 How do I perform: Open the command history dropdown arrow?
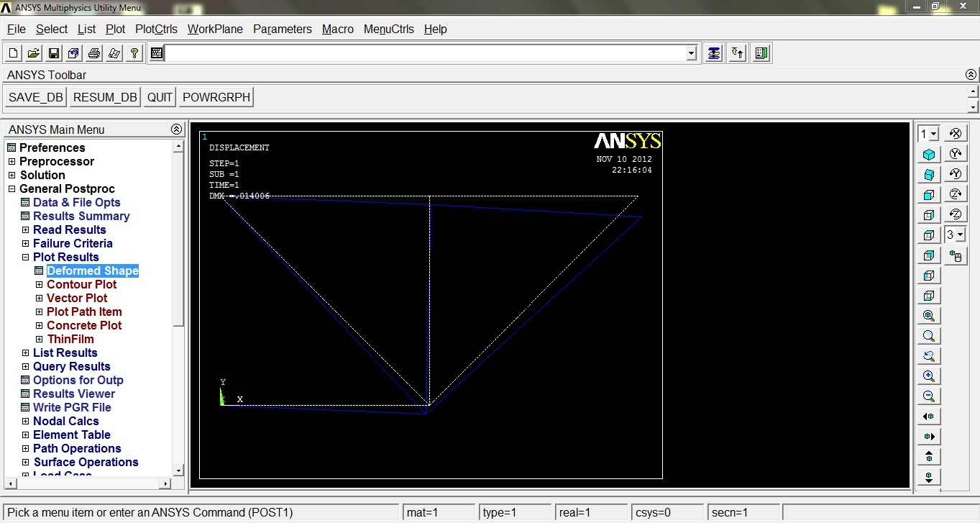click(692, 53)
